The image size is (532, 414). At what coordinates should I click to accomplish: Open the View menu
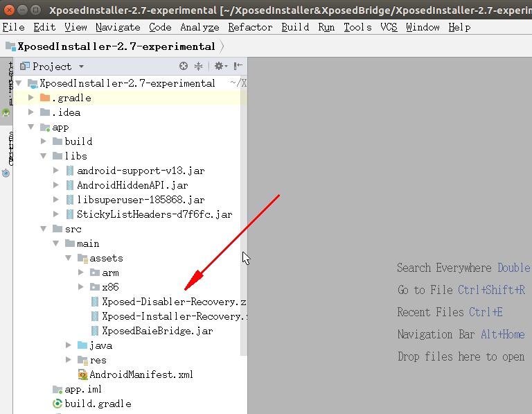(76, 27)
